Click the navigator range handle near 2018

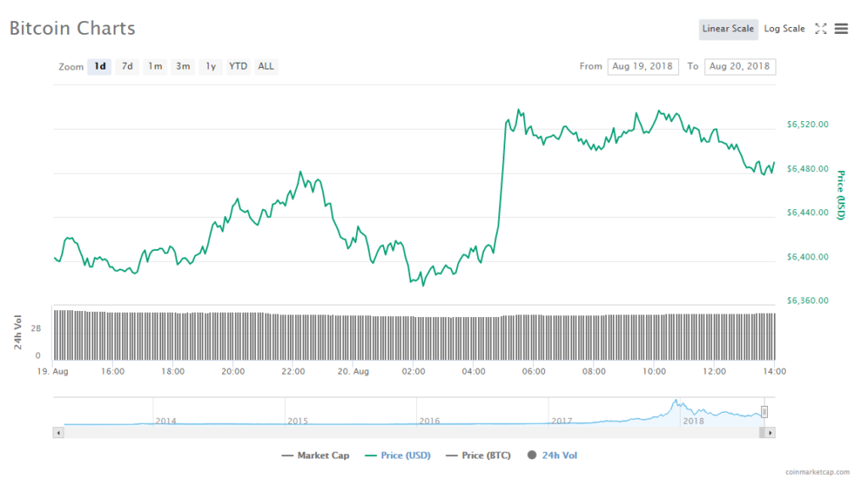[x=764, y=412]
